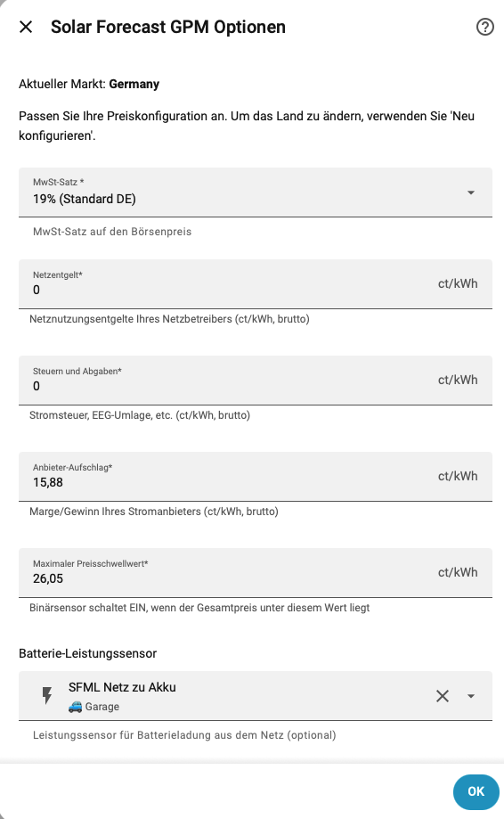Click the Garage car icon
Viewport: 504px width, 819px height.
pyautogui.click(x=75, y=707)
